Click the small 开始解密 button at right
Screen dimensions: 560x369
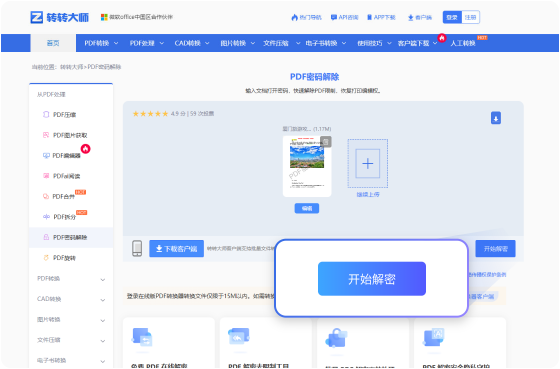coord(495,249)
